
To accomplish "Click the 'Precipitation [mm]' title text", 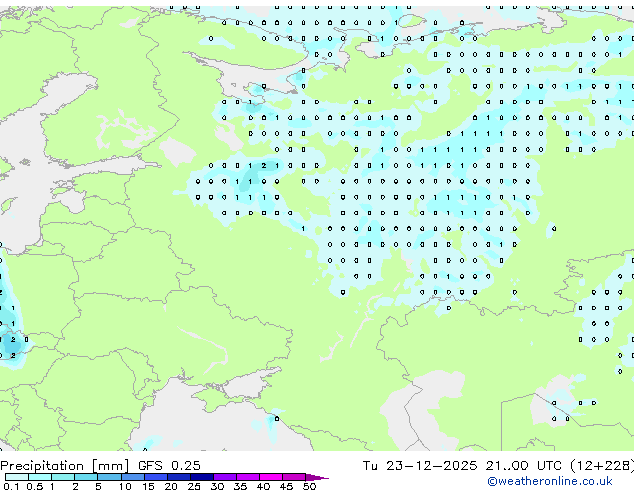I will coord(65,466).
